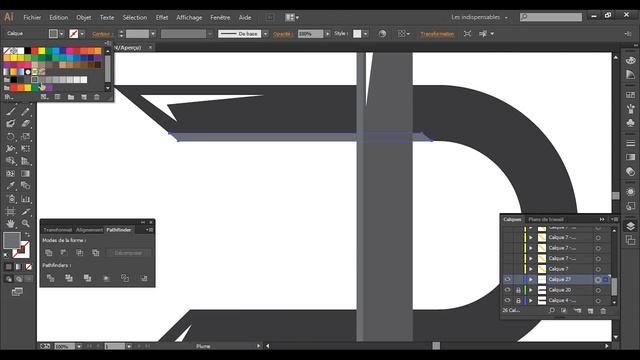The height and width of the screenshot is (360, 640).
Task: Open the Effet menu
Action: (x=162, y=18)
